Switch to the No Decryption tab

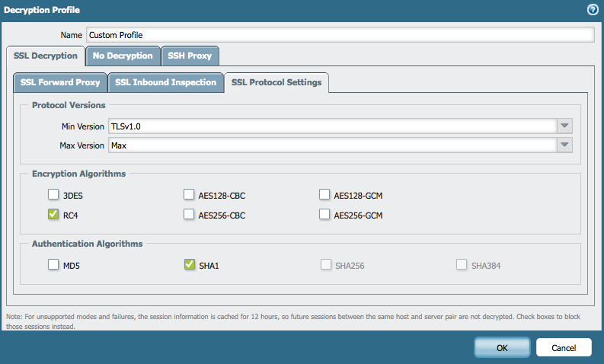123,56
